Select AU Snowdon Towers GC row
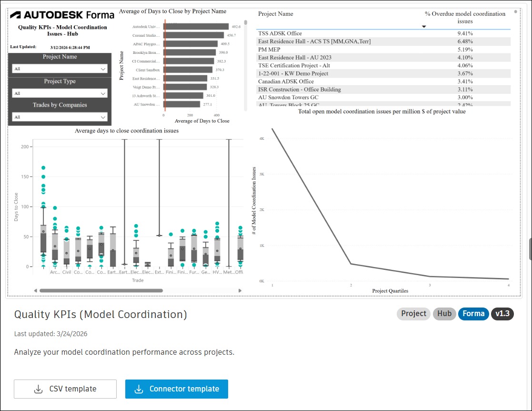 (x=383, y=97)
